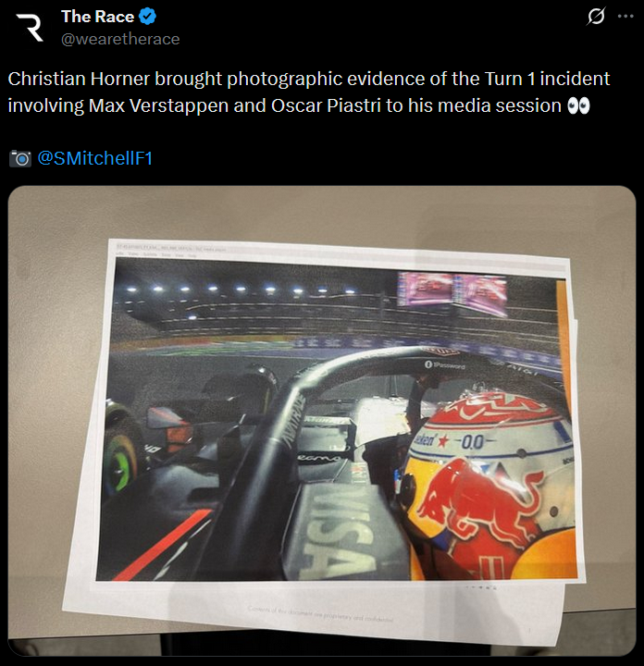This screenshot has height=666, width=644.
Task: Click the 1Password logo on the halo
Action: click(445, 364)
